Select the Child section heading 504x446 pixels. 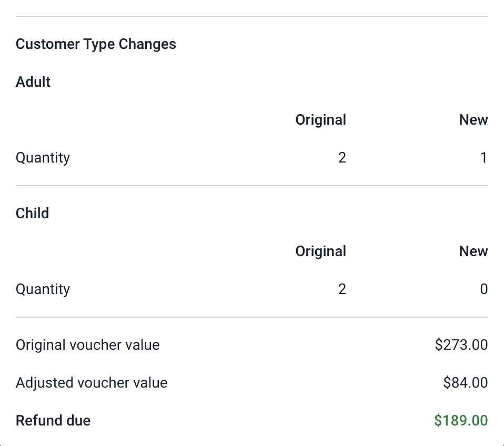pyautogui.click(x=32, y=214)
